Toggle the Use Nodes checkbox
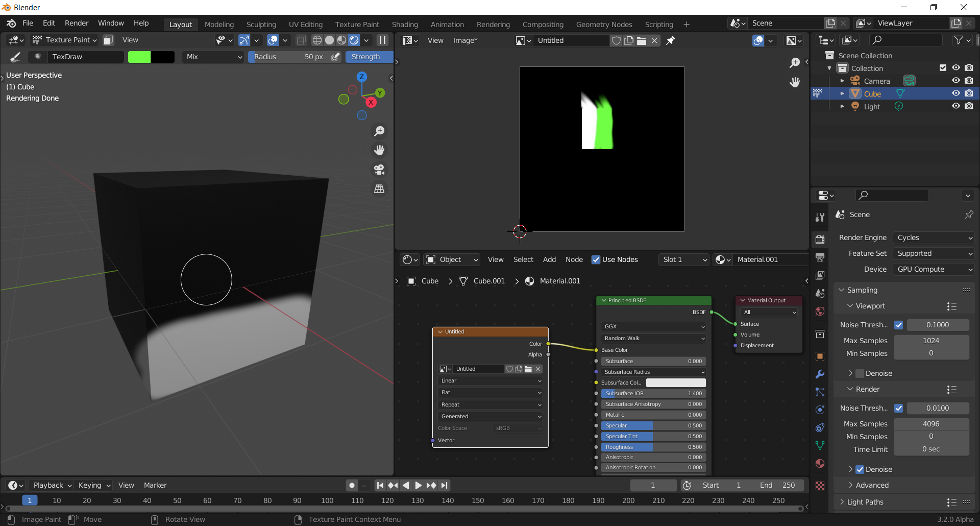 596,259
